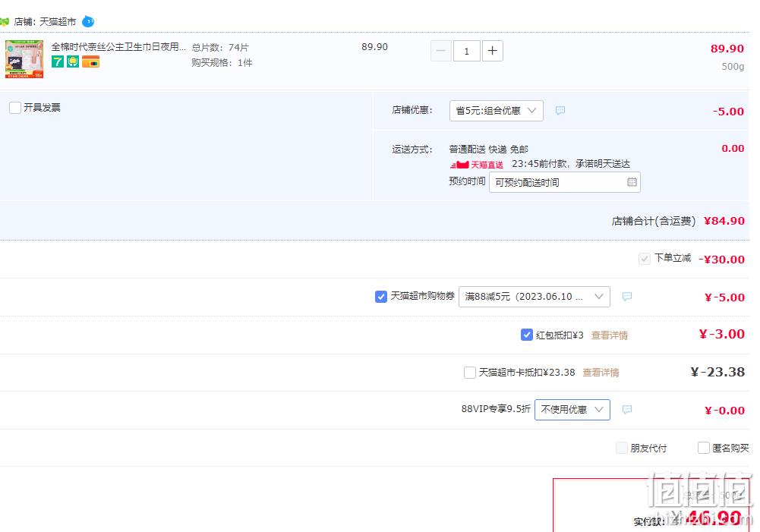This screenshot has width=760, height=532.
Task: Tick the 开具发票 invoice checkbox
Action: point(15,108)
